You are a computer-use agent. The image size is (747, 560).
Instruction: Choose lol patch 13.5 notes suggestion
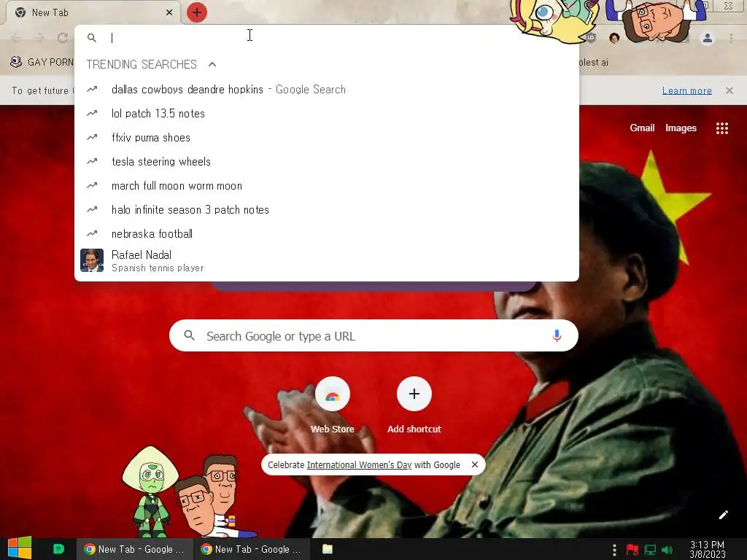(327, 113)
